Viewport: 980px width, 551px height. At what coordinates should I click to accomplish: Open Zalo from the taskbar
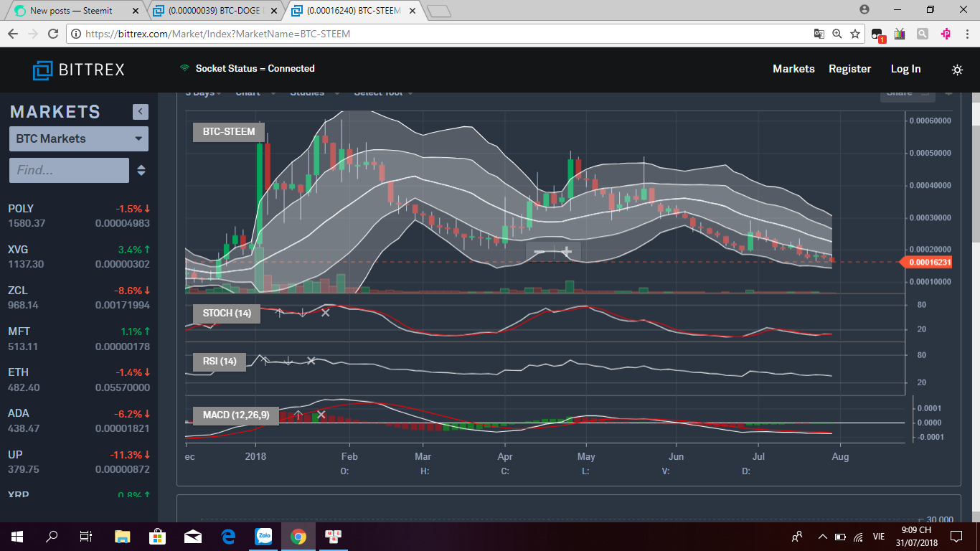click(263, 536)
